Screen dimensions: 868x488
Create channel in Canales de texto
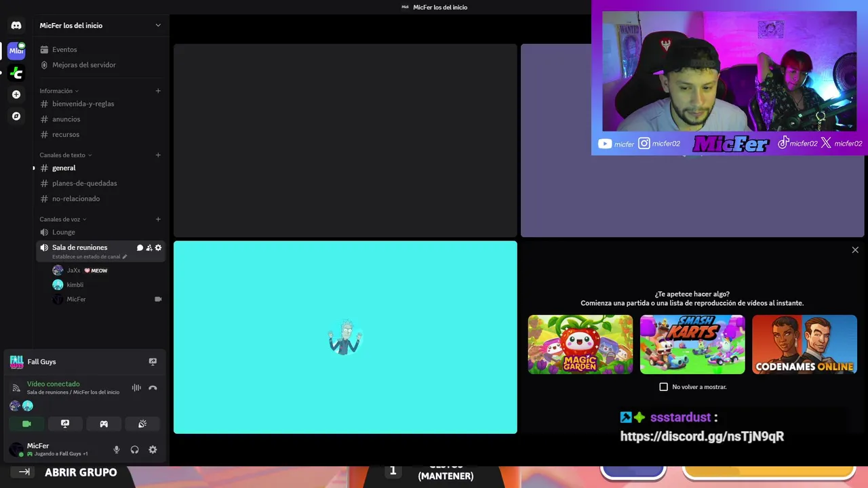pyautogui.click(x=158, y=155)
